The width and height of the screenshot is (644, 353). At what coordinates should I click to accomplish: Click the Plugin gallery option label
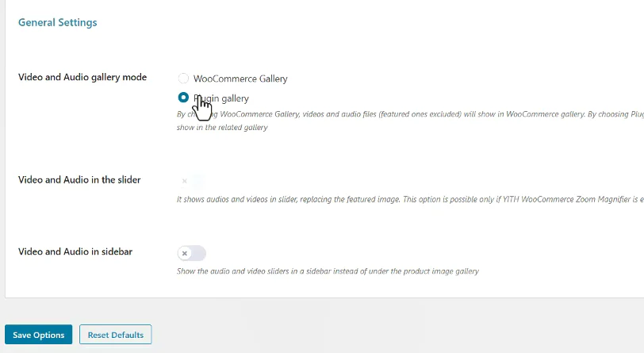[x=221, y=98]
